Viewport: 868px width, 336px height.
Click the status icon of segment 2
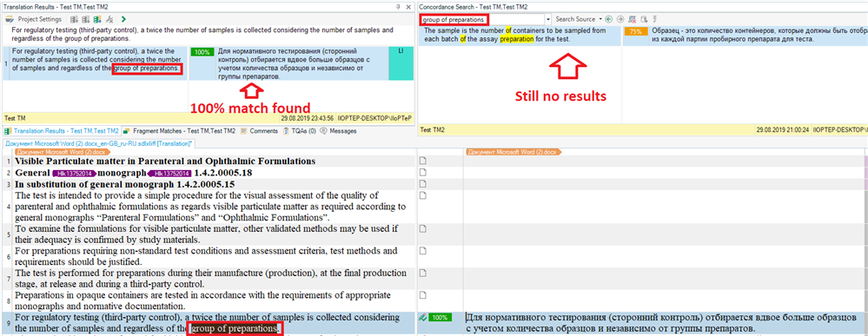[x=423, y=172]
